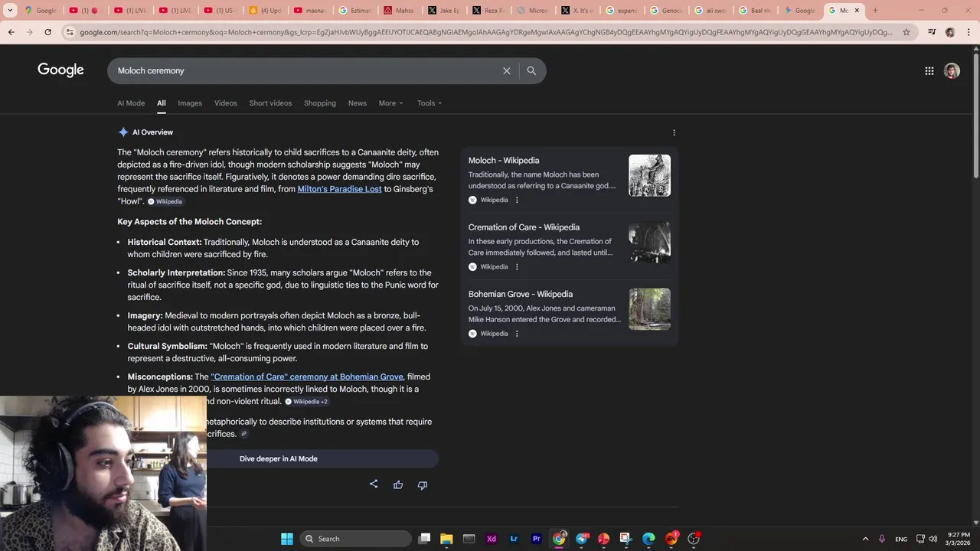Click the browser back arrow
980x551 pixels.
[x=11, y=32]
